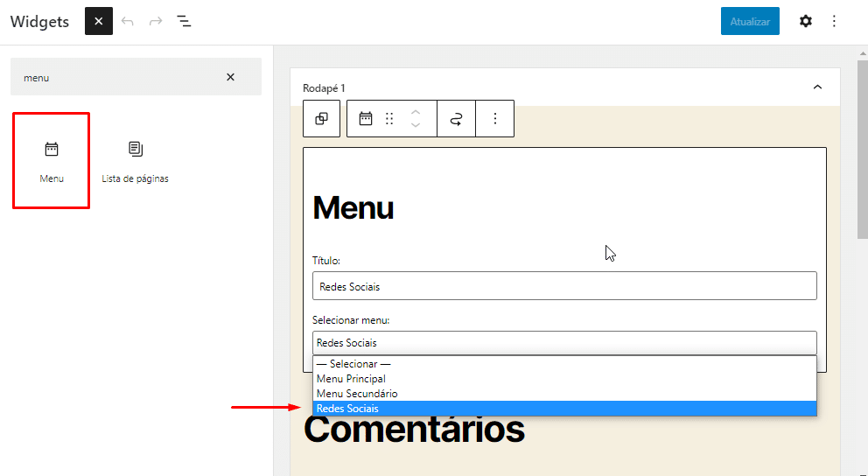Open settings gear icon
The image size is (868, 476).
(x=805, y=21)
